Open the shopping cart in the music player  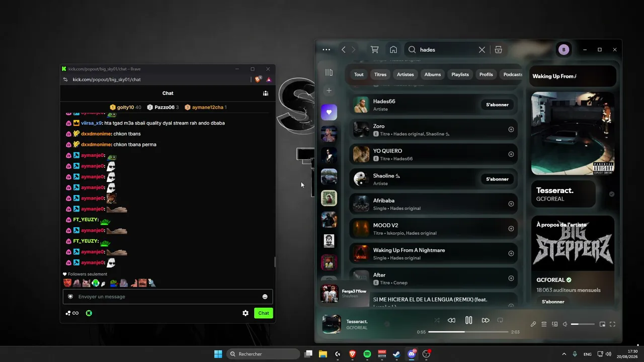[x=374, y=50]
